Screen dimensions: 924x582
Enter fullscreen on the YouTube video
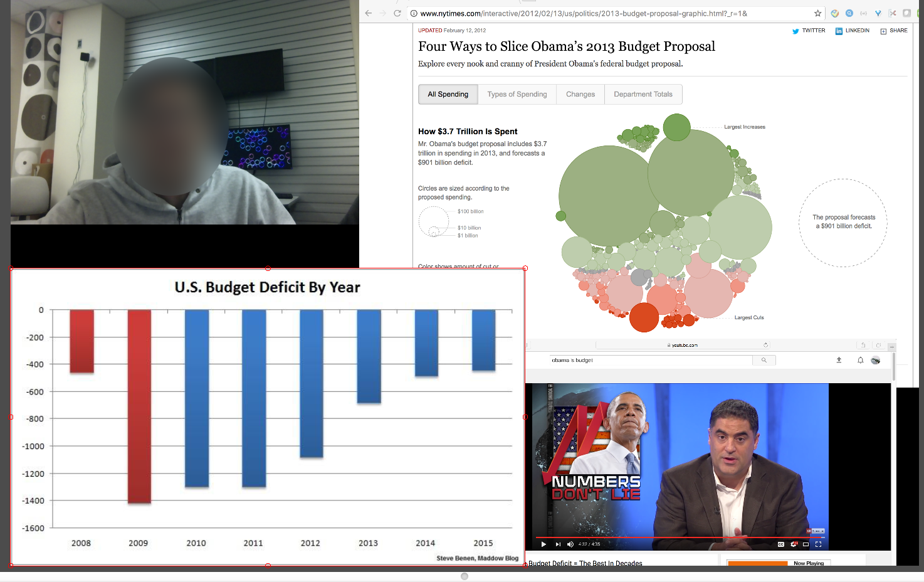[x=818, y=544]
